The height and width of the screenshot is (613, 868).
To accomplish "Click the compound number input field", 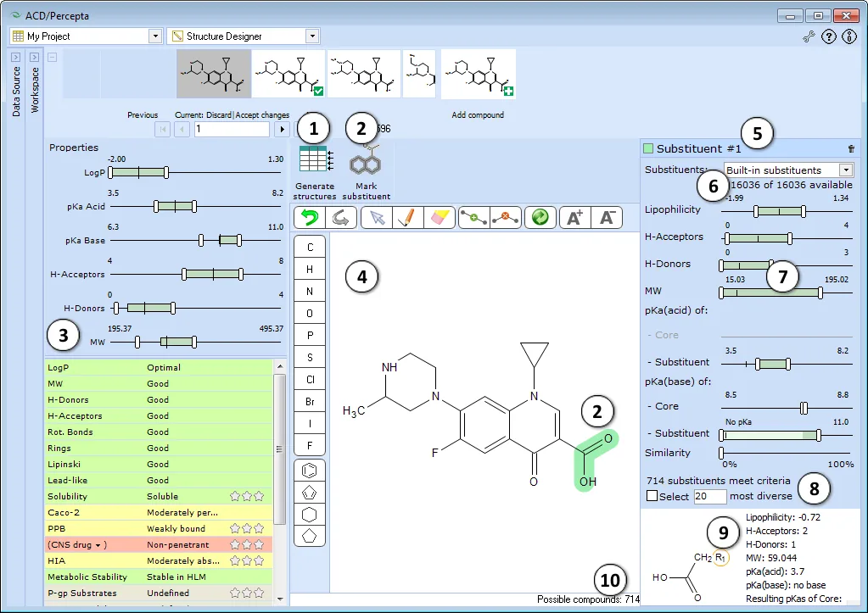I will (x=232, y=130).
